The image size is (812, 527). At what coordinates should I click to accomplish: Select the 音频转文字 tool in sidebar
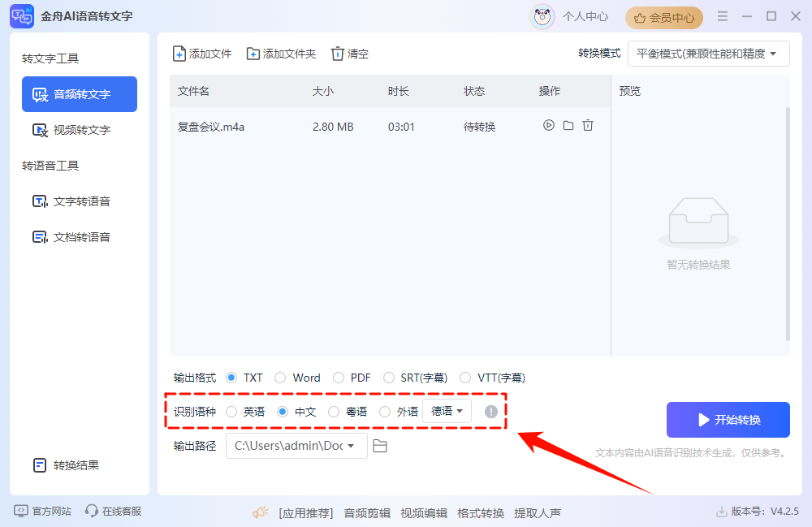click(x=79, y=94)
